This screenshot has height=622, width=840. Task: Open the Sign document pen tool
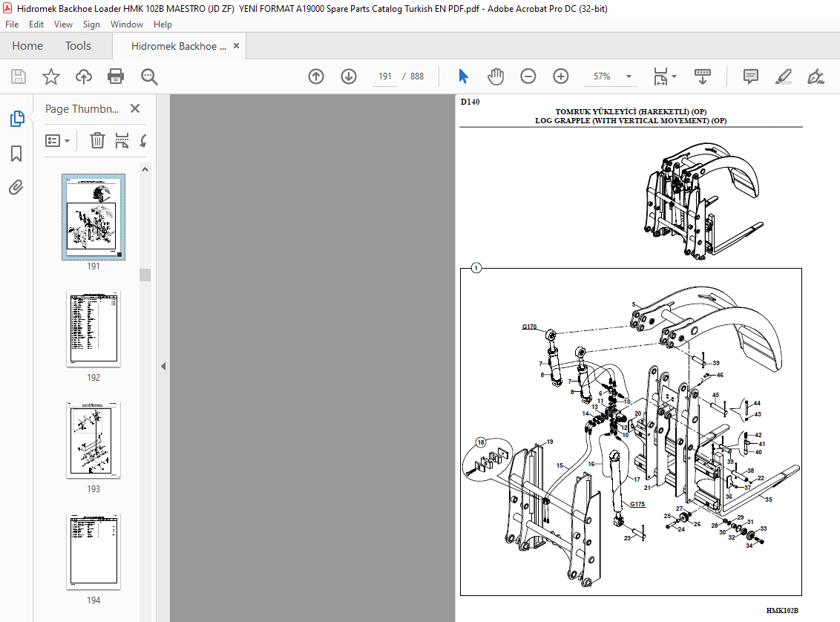pyautogui.click(x=816, y=76)
